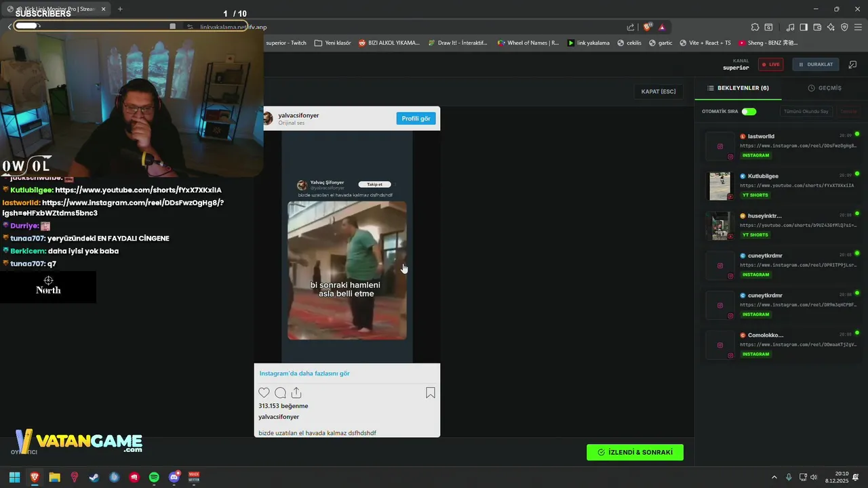This screenshot has width=868, height=488.
Task: Click the reel video showing the man in green
Action: tap(347, 270)
